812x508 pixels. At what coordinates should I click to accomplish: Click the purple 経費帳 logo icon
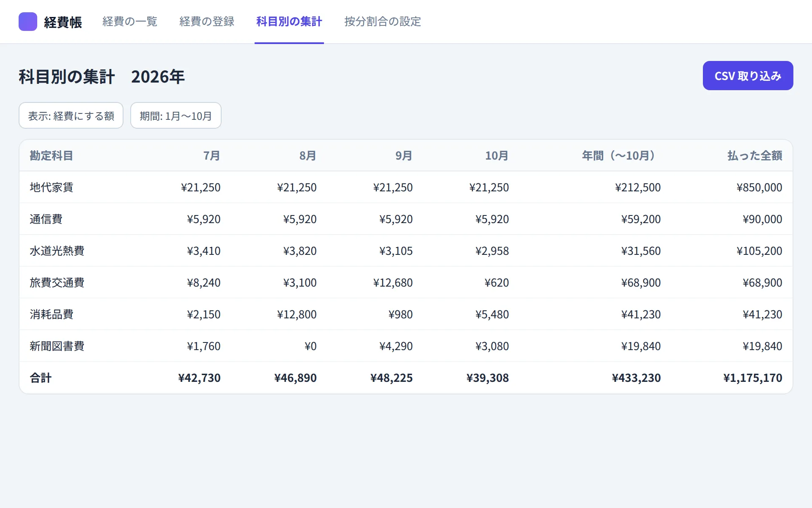tap(28, 22)
